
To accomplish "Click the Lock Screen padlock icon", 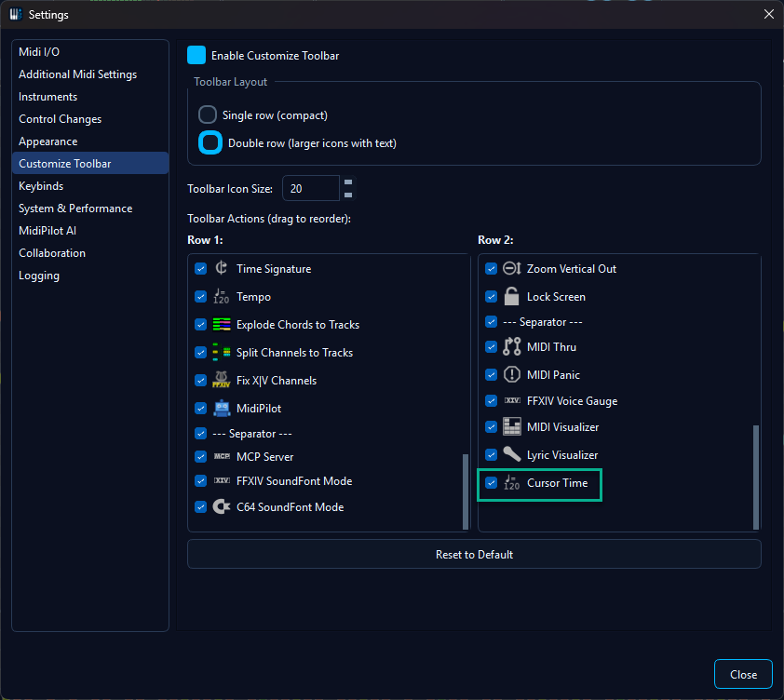I will [511, 297].
